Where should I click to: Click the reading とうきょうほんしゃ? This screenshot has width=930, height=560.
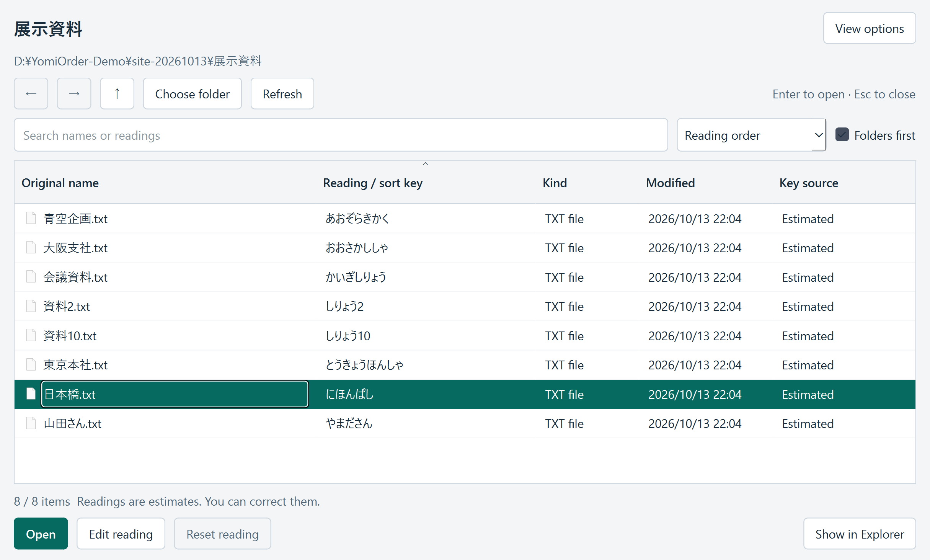pyautogui.click(x=364, y=365)
